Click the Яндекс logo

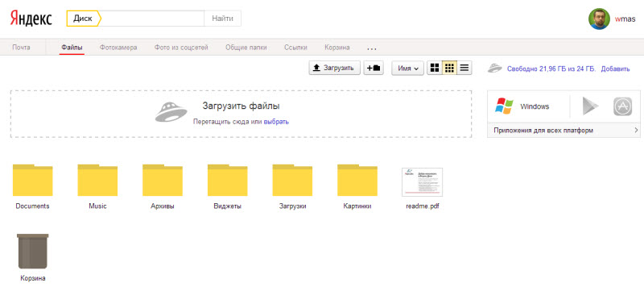pos(31,19)
